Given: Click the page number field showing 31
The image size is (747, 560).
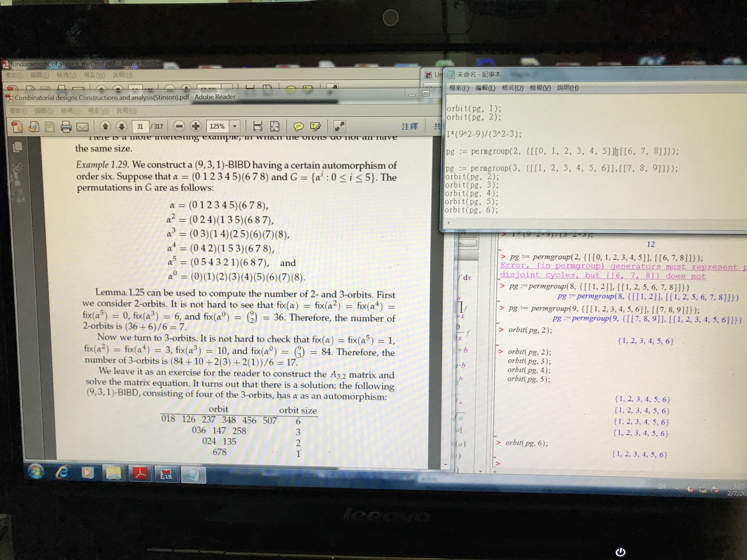Looking at the screenshot, I should click(140, 127).
